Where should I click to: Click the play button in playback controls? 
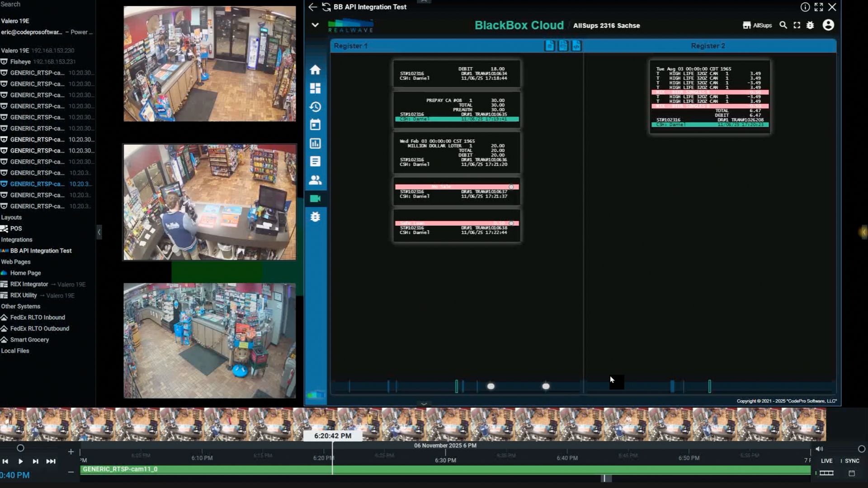pyautogui.click(x=20, y=461)
